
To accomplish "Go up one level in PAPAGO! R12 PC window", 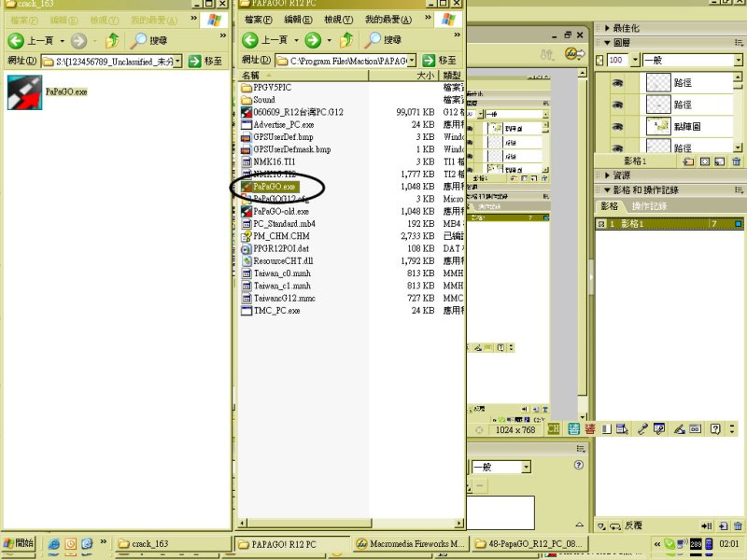I will point(346,40).
